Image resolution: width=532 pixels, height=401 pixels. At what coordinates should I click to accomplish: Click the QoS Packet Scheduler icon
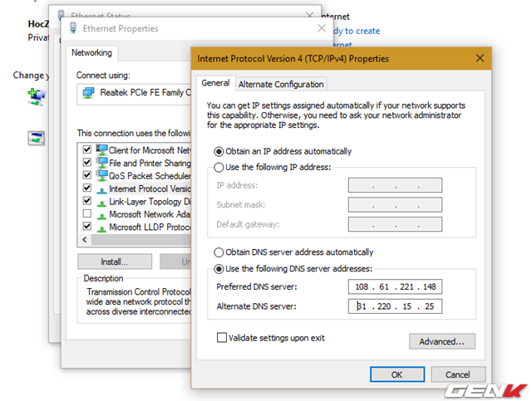[101, 175]
